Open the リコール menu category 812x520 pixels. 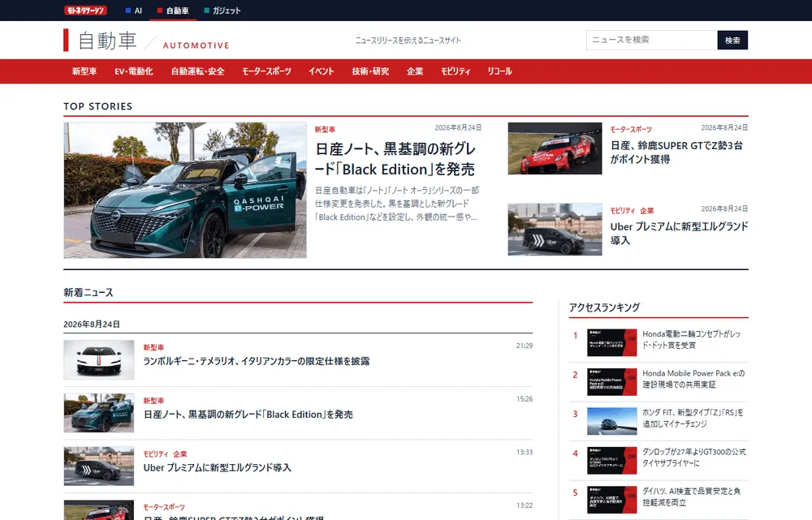point(499,71)
